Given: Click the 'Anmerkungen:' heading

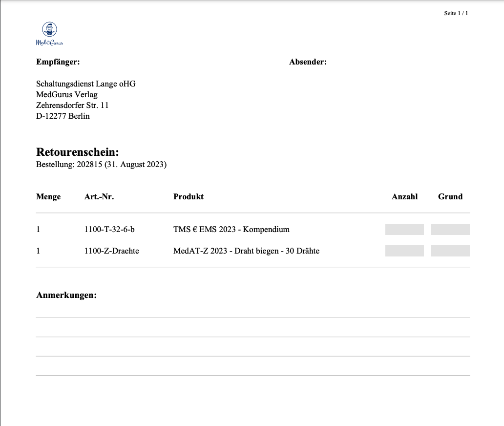Looking at the screenshot, I should (x=66, y=295).
